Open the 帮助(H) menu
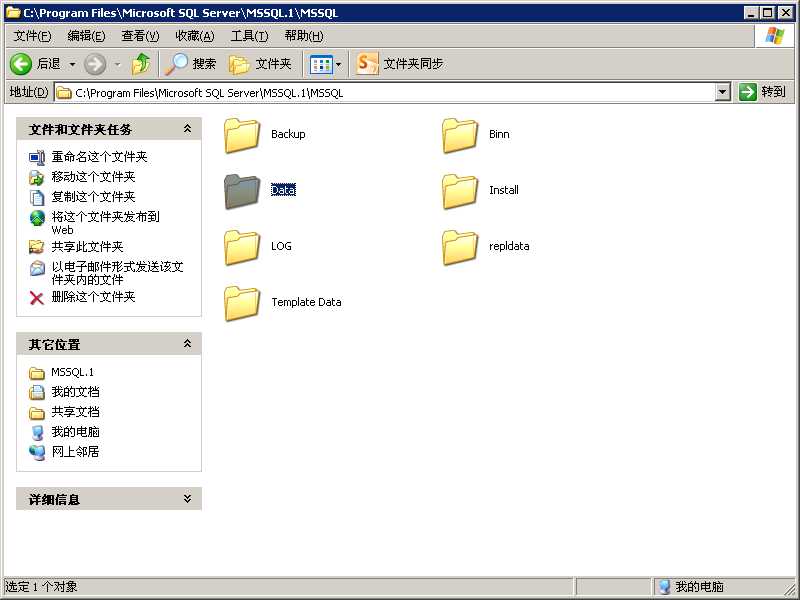 point(304,36)
